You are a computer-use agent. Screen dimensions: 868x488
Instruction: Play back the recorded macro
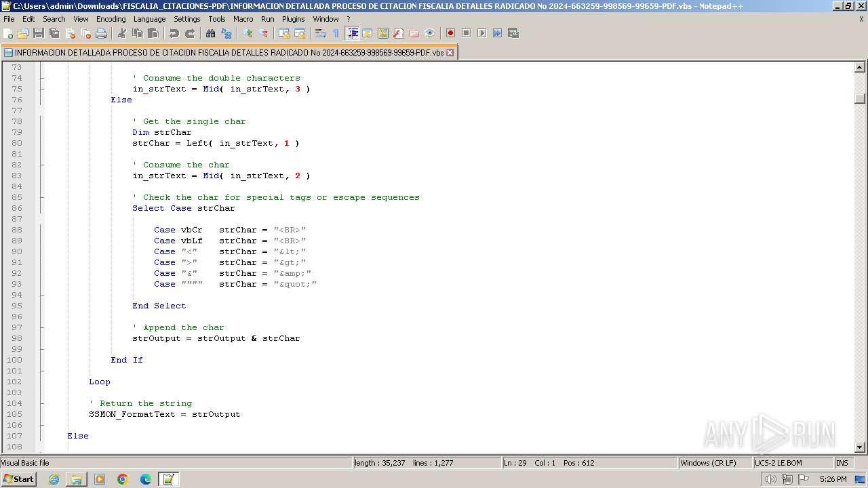(482, 33)
